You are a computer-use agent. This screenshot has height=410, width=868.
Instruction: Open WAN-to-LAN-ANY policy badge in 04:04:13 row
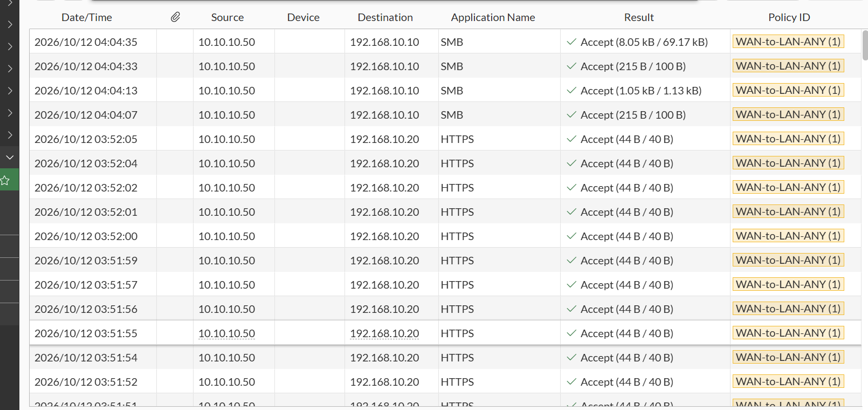pyautogui.click(x=788, y=90)
